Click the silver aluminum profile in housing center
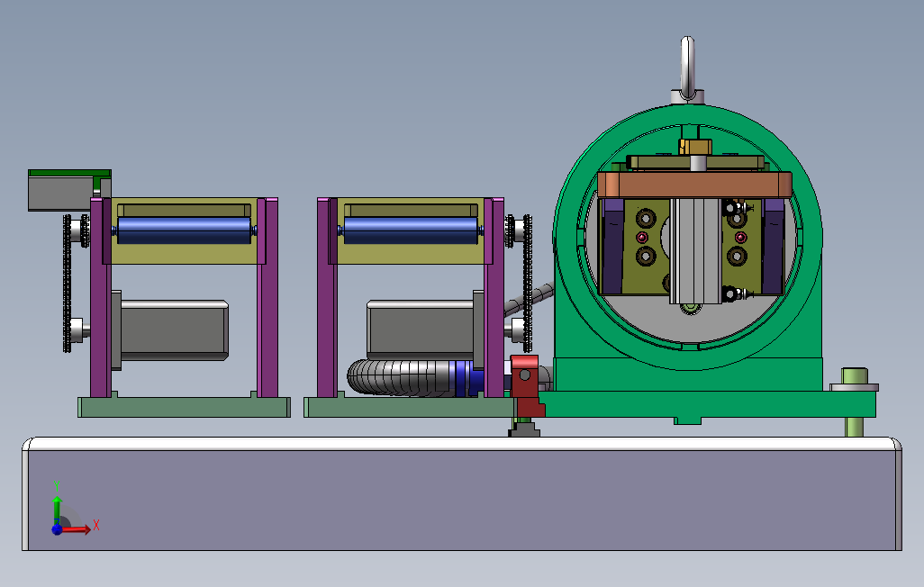The width and height of the screenshot is (924, 587). [695, 252]
